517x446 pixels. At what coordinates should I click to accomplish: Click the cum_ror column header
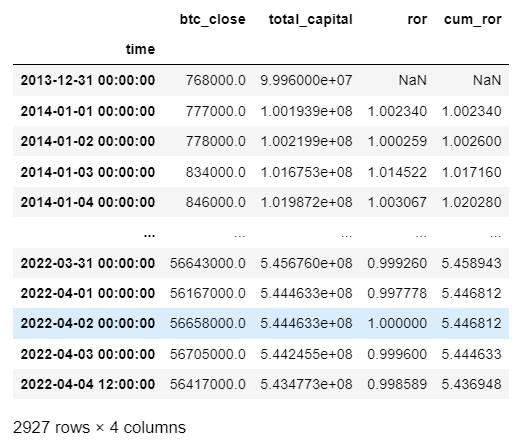tap(472, 19)
